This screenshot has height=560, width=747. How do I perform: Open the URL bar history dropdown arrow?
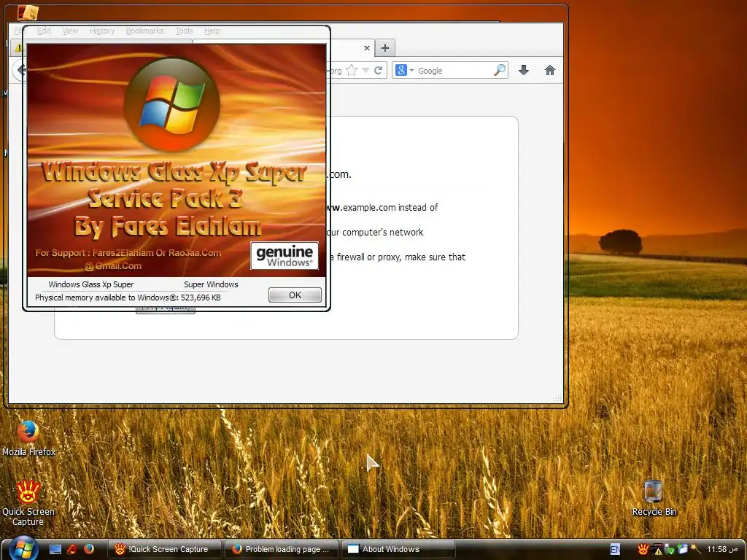pyautogui.click(x=365, y=71)
